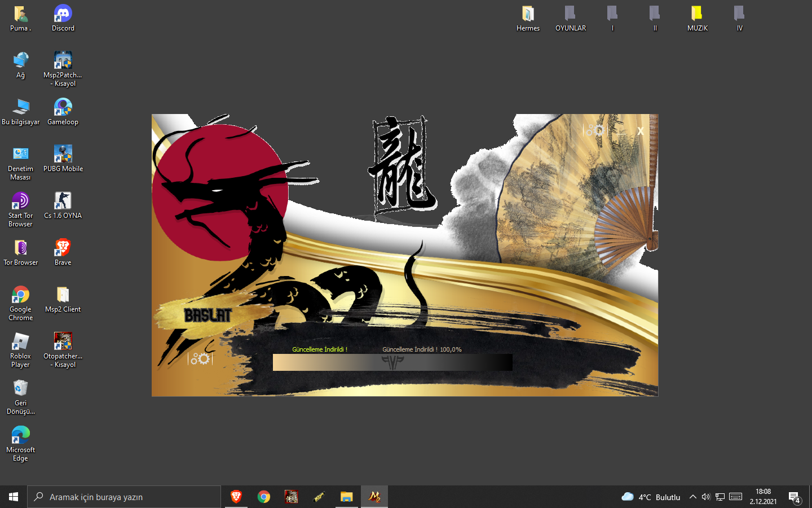Open the Windows Start menu
This screenshot has width=812, height=508.
[x=14, y=497]
